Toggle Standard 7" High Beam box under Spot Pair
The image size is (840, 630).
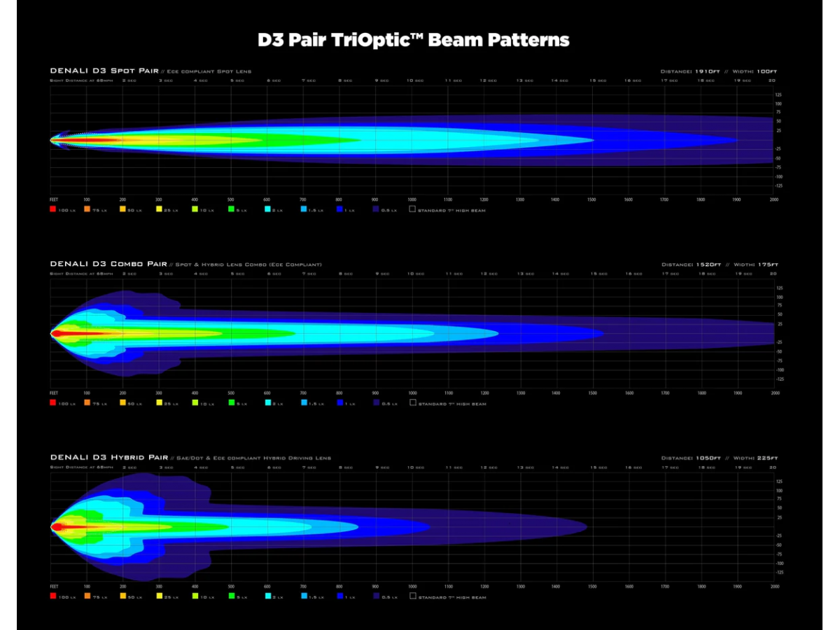pos(412,209)
